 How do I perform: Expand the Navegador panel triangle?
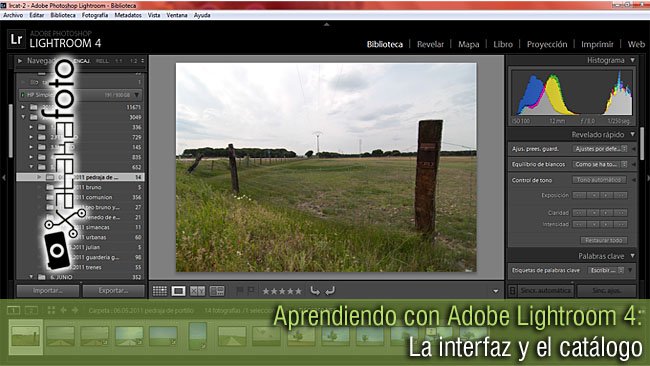click(19, 61)
